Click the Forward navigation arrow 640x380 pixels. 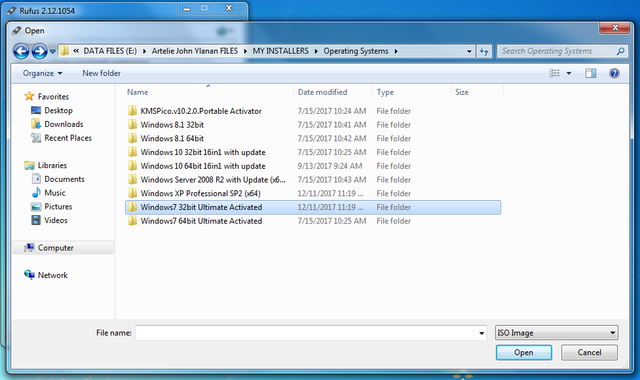pos(39,51)
